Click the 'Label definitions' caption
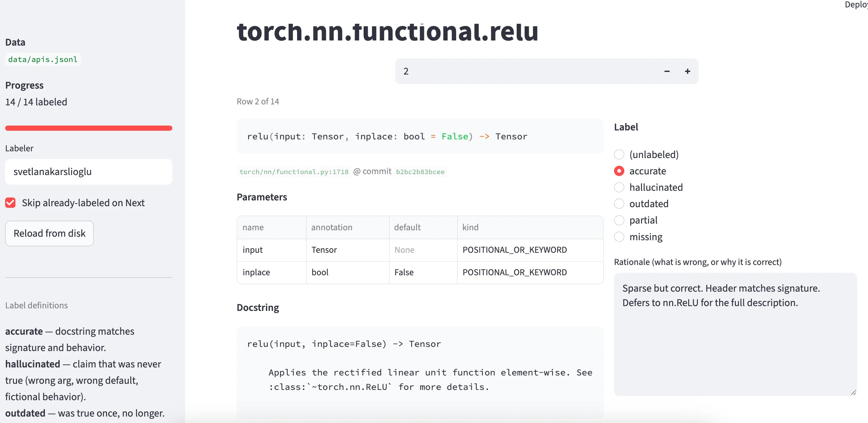The height and width of the screenshot is (423, 868). coord(36,305)
